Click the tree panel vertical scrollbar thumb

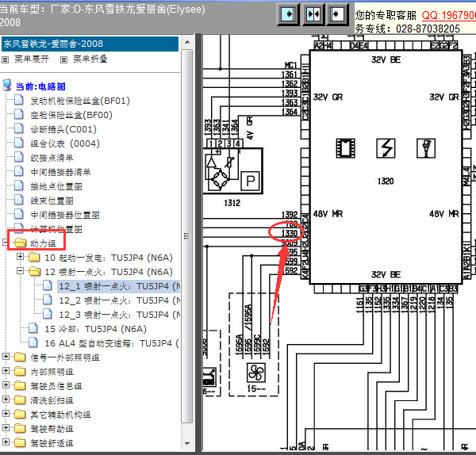click(x=187, y=236)
